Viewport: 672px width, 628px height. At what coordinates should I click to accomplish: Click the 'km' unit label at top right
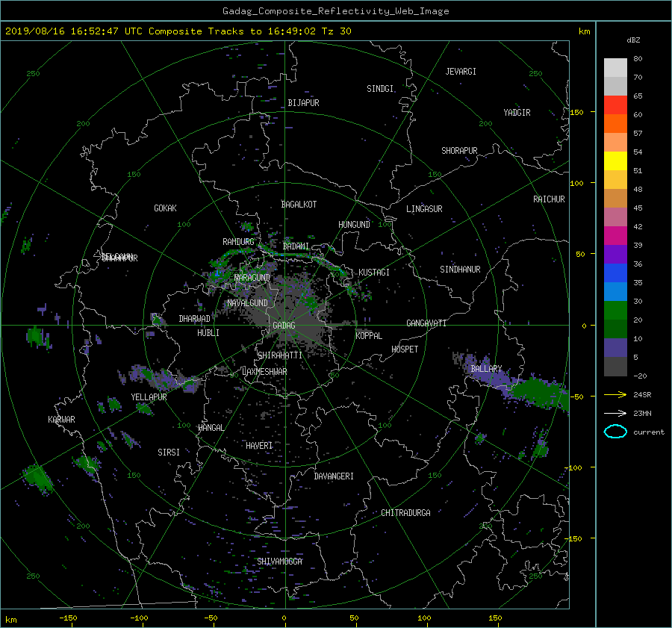[x=584, y=31]
